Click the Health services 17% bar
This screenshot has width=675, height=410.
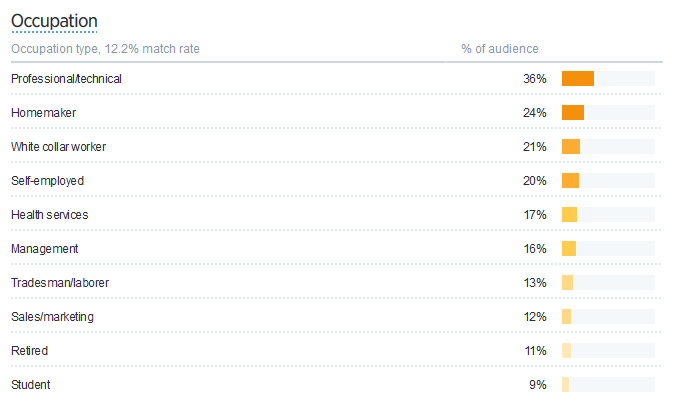[570, 215]
